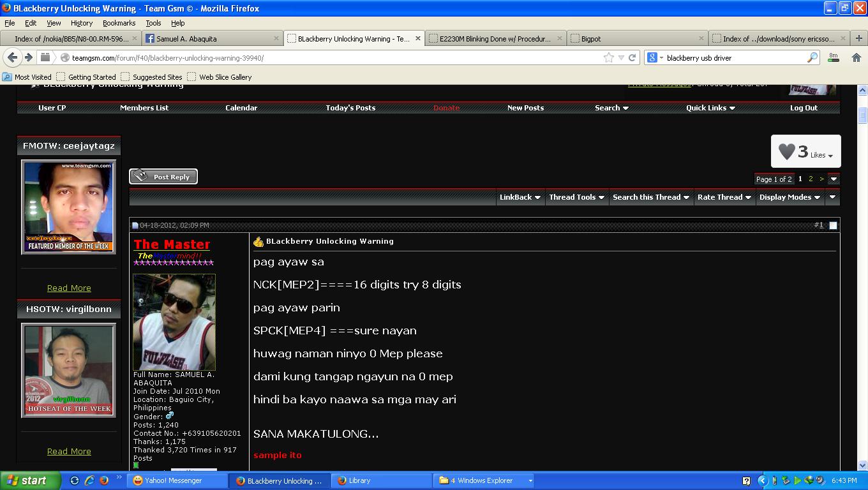Close the Samuel A. Abaquita tab
The image size is (868, 490).
(x=276, y=38)
